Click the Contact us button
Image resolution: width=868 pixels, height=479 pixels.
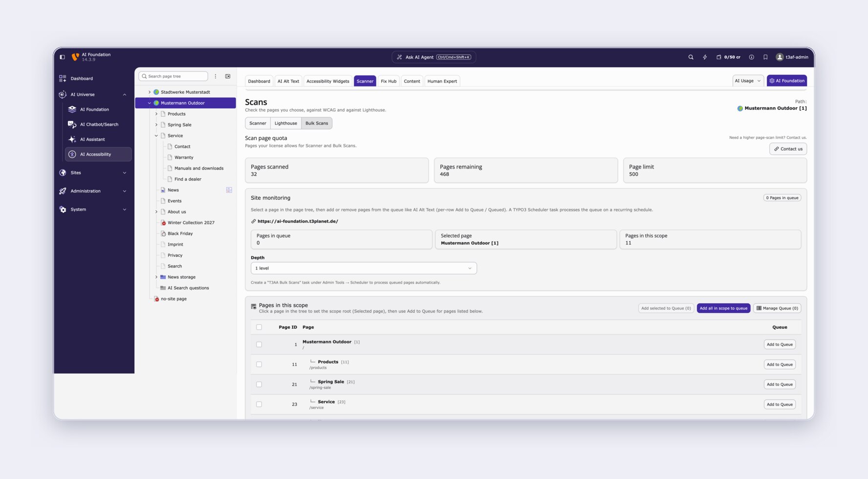pyautogui.click(x=788, y=149)
